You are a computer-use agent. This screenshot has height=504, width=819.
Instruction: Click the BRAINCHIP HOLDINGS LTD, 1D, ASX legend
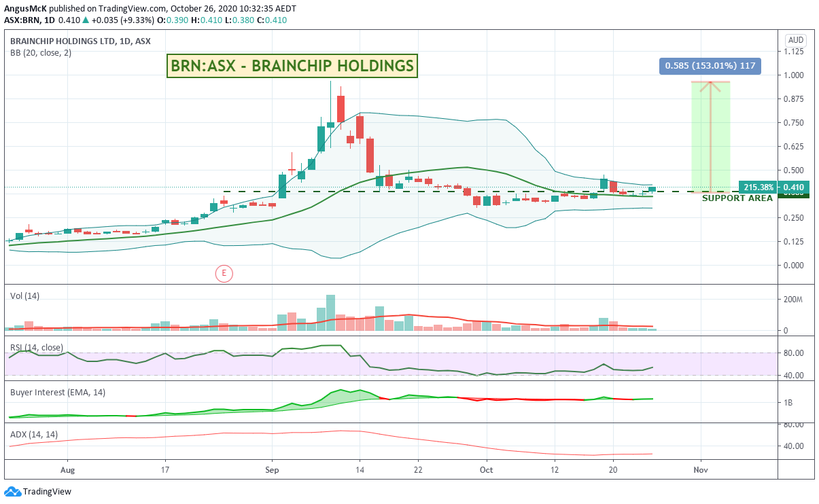coord(80,41)
